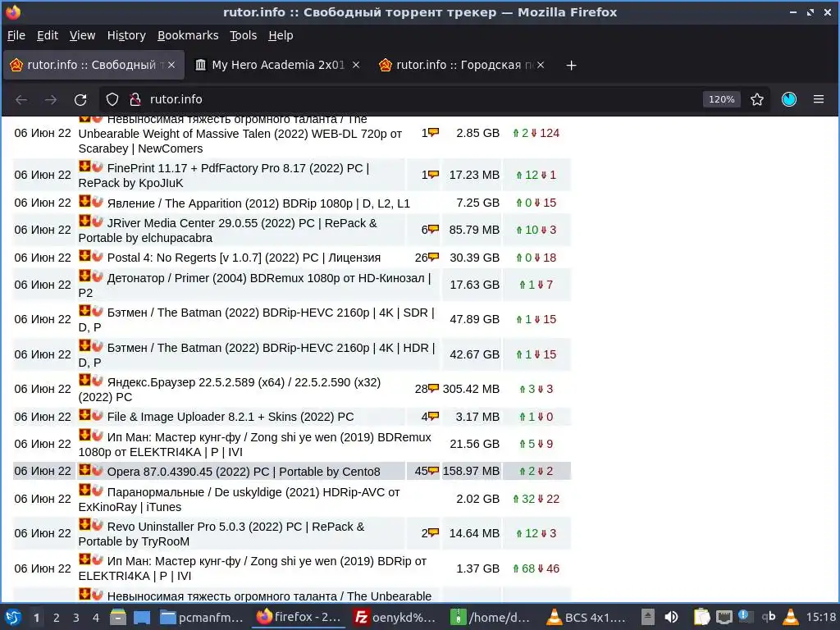Open magnet link for FinePrint 11.17
Screen dimensions: 840x630
(97, 167)
